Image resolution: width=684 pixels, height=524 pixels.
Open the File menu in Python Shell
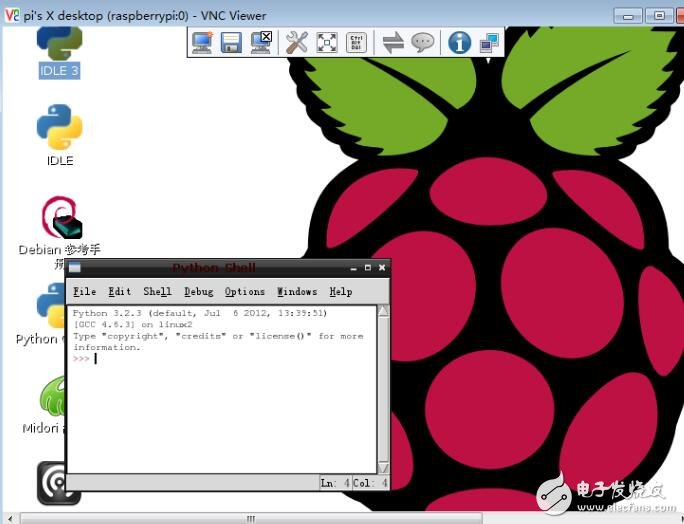(x=85, y=292)
